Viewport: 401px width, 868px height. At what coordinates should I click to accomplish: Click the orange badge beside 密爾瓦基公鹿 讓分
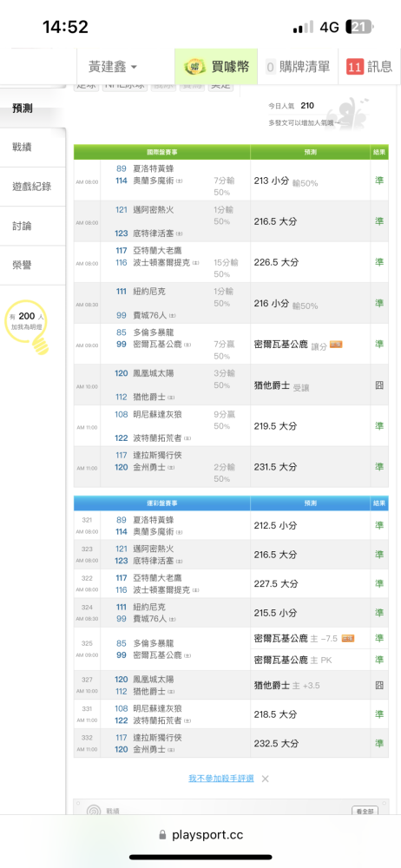(x=336, y=345)
